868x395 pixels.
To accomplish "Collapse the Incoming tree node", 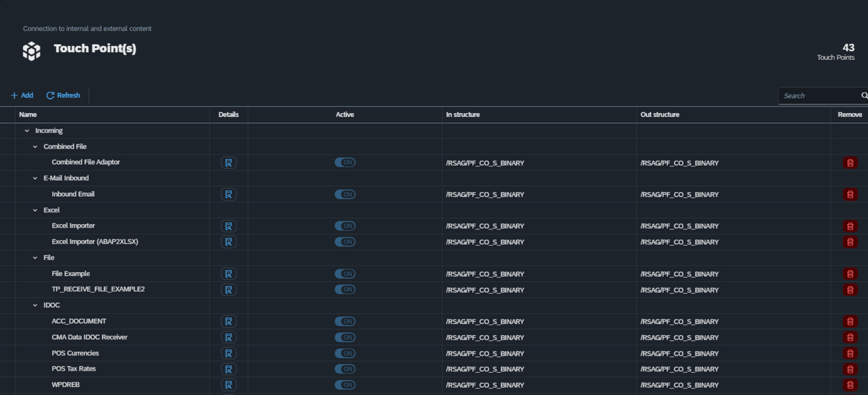I will tap(27, 131).
